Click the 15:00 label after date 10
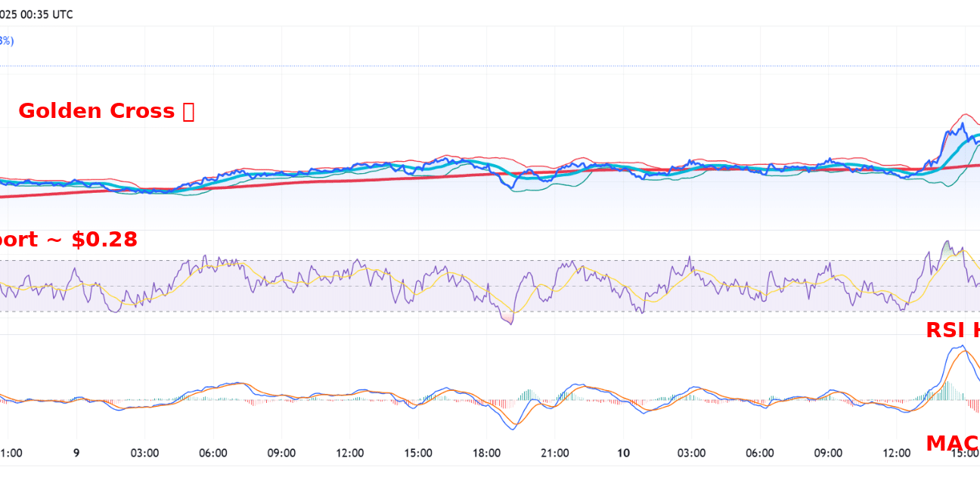Viewport: 980px width, 499px height. pos(965,453)
